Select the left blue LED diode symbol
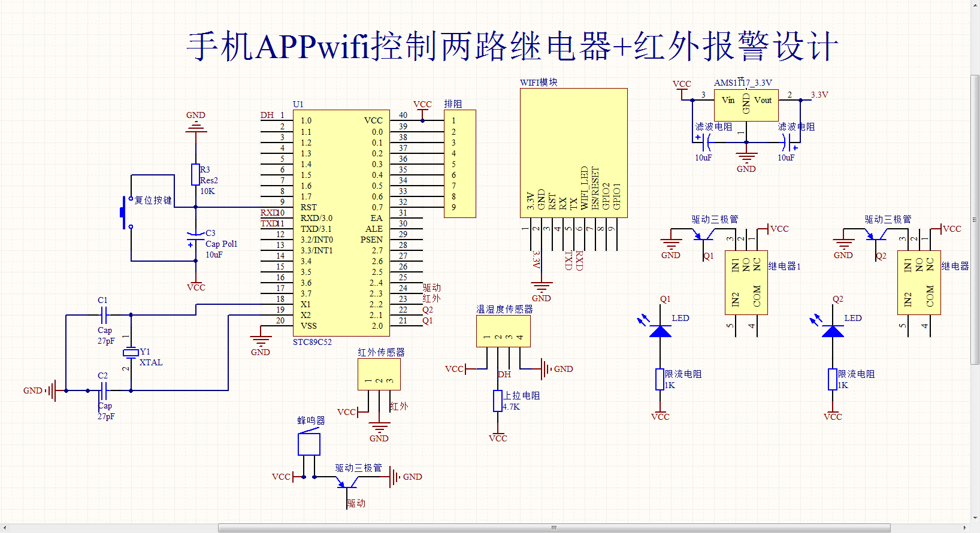Screen dimensions: 980x533 point(660,331)
